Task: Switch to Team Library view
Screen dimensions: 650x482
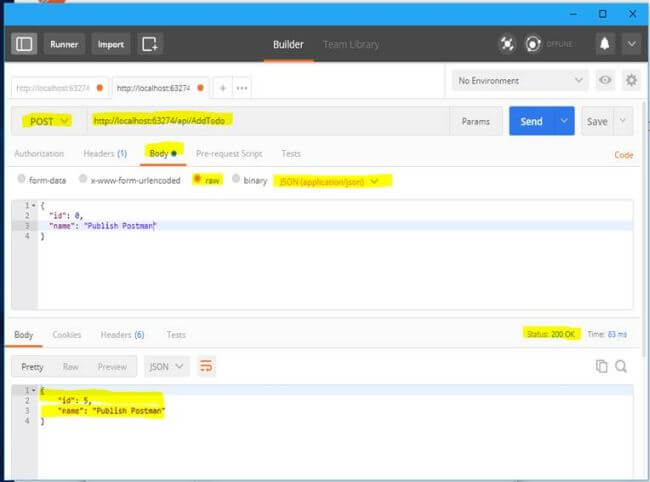Action: pyautogui.click(x=351, y=44)
